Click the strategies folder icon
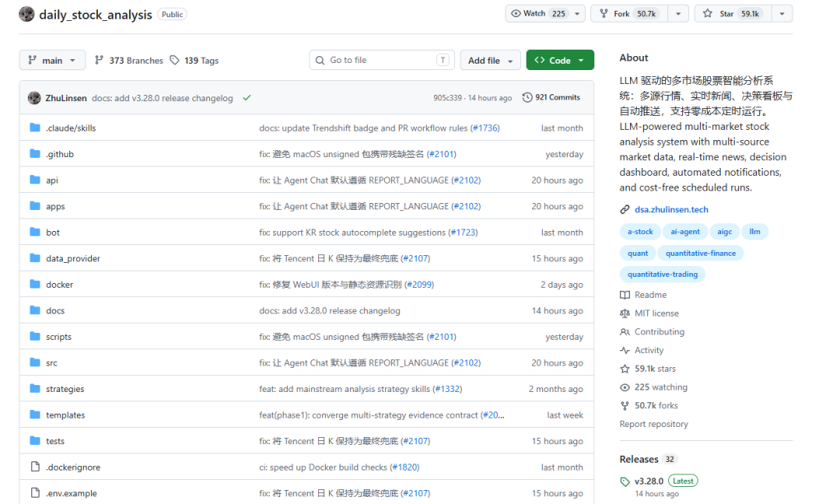The image size is (840, 504). click(35, 388)
